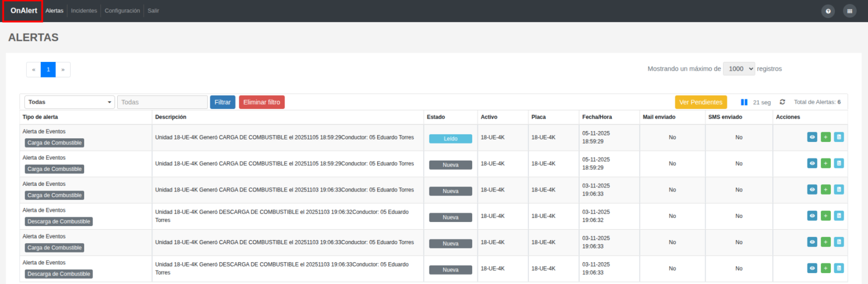The width and height of the screenshot is (868, 284).
Task: View the Descarga alert at 19:06:33
Action: coord(812,269)
